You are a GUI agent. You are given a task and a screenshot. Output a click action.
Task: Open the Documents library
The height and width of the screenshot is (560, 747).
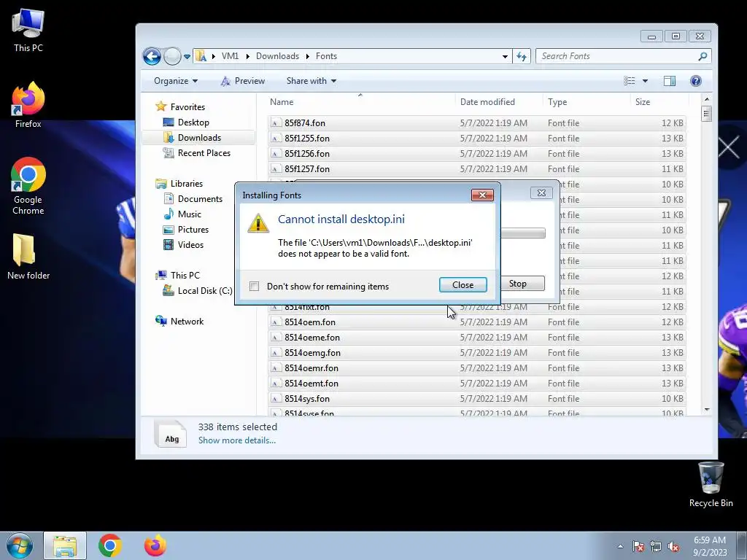pyautogui.click(x=200, y=198)
